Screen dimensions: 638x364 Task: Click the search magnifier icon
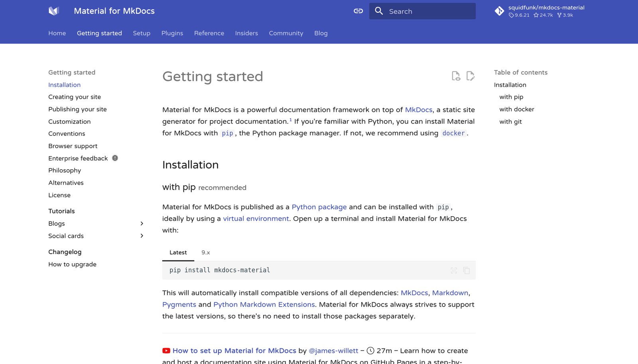tap(379, 11)
